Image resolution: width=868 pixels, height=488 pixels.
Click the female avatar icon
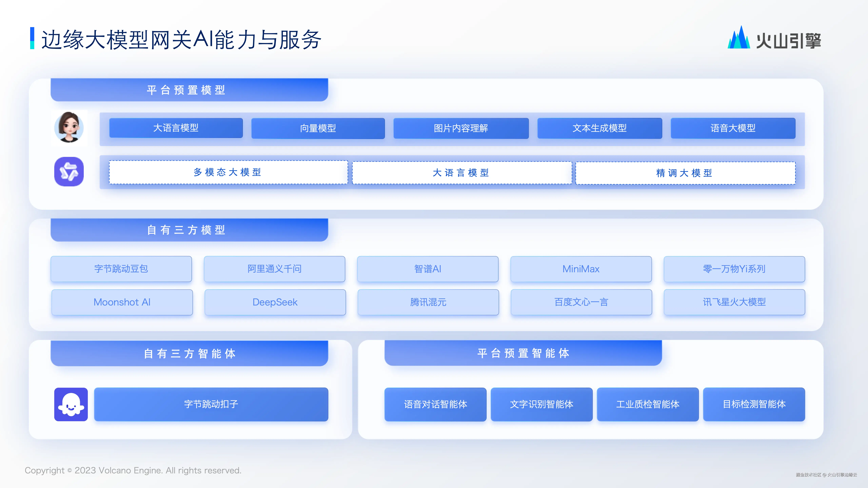point(69,127)
